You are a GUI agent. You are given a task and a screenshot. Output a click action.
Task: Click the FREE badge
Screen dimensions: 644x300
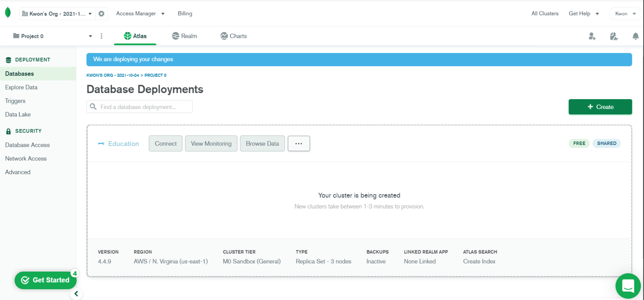[579, 143]
